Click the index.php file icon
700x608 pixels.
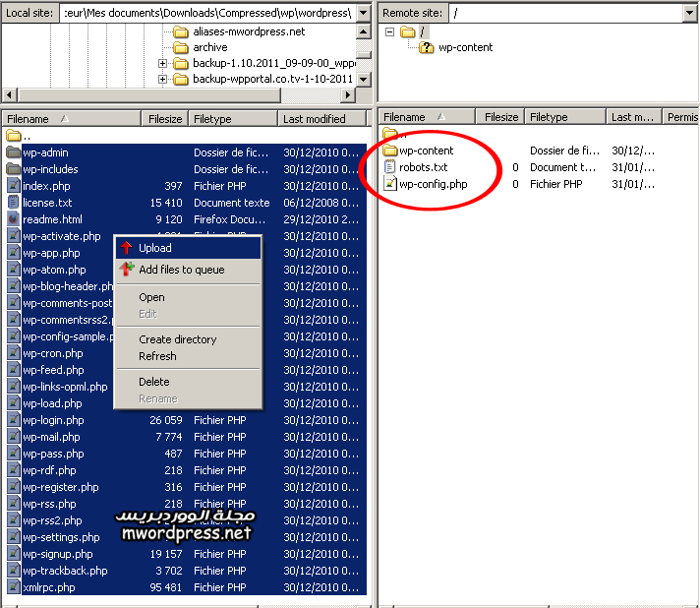tap(14, 186)
